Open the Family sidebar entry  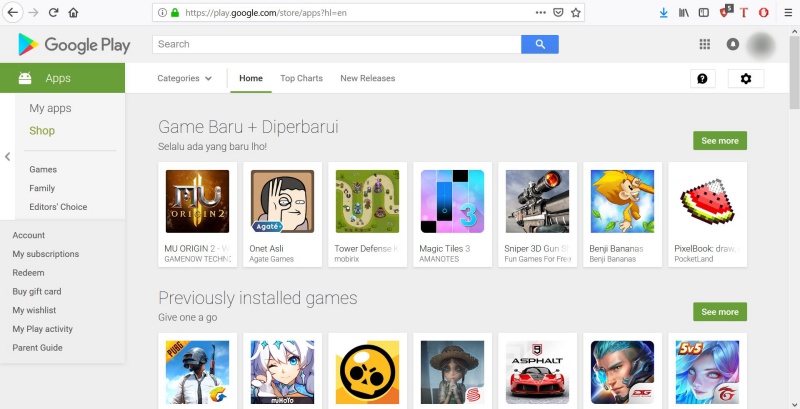pos(42,188)
